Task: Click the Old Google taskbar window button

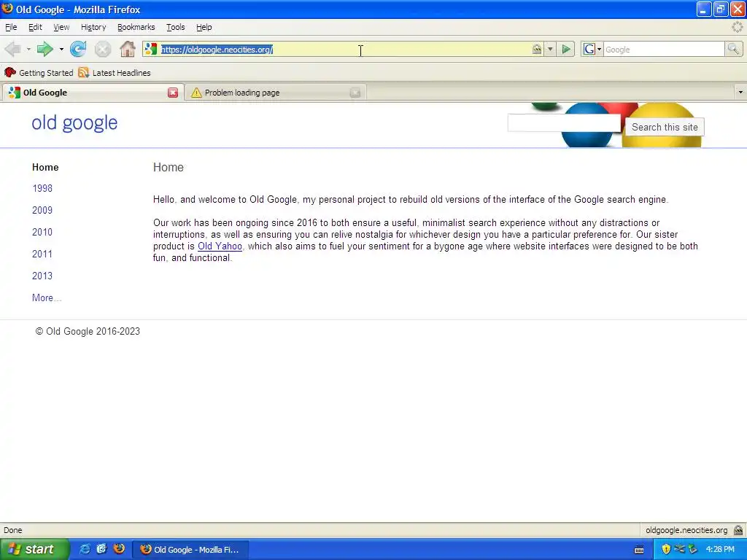Action: click(x=190, y=550)
